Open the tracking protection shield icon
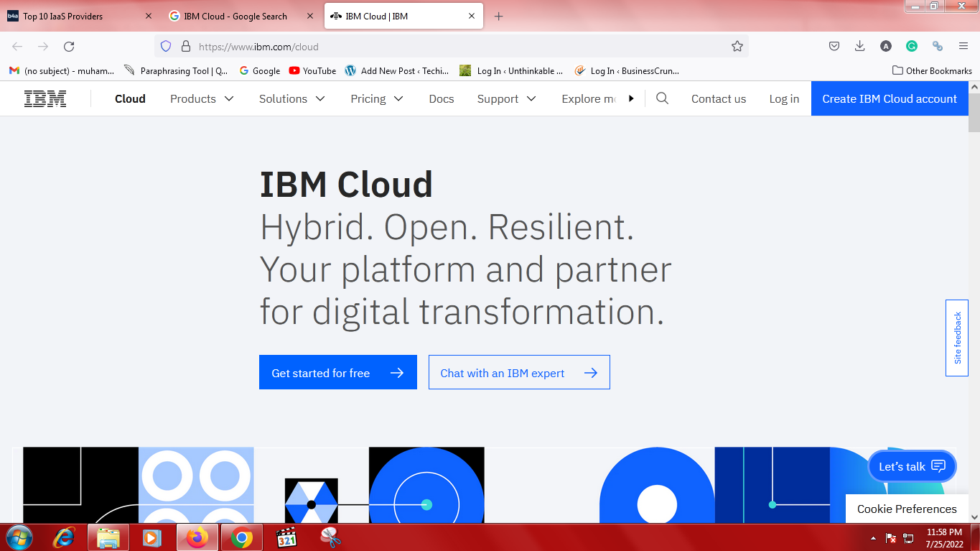Image resolution: width=980 pixels, height=551 pixels. [x=166, y=46]
